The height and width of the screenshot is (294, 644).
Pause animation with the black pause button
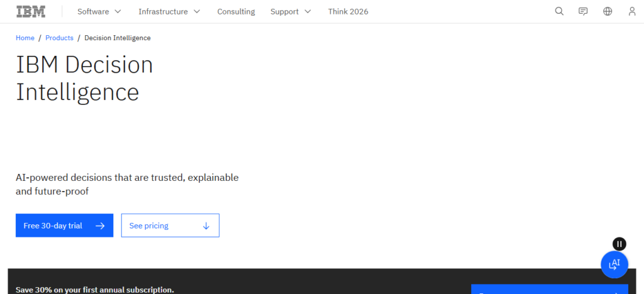(x=619, y=244)
